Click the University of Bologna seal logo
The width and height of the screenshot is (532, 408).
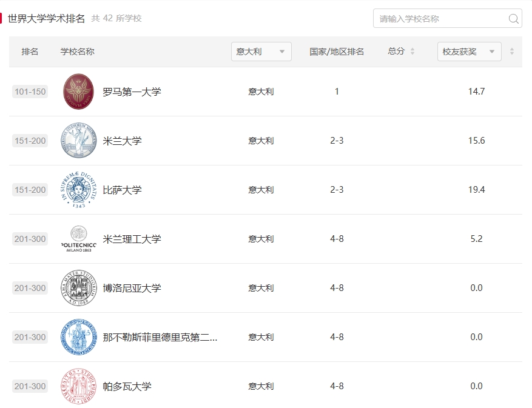pos(78,288)
